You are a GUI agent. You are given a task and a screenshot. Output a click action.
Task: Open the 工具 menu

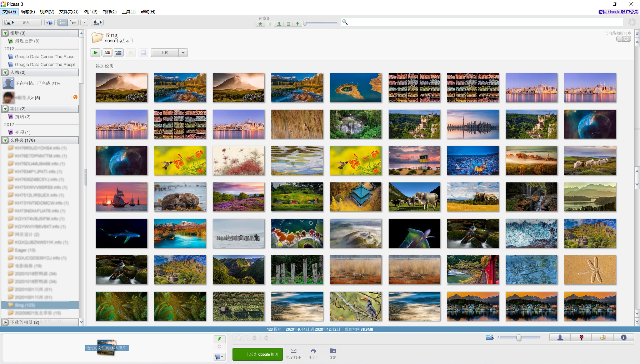click(x=129, y=12)
